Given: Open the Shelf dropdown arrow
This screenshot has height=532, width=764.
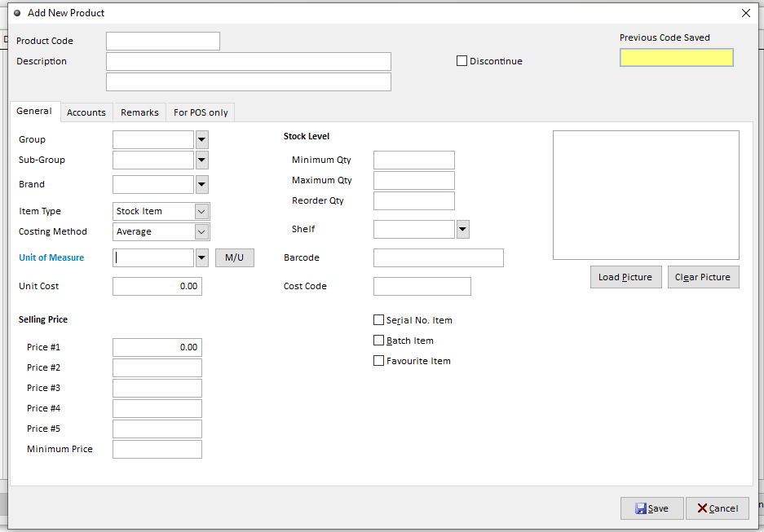Looking at the screenshot, I should 463,229.
